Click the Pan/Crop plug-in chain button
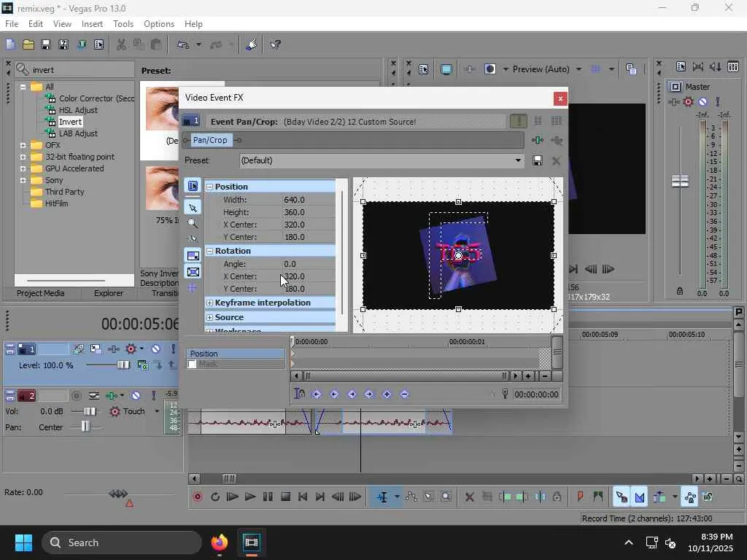The image size is (747, 560). [x=210, y=140]
